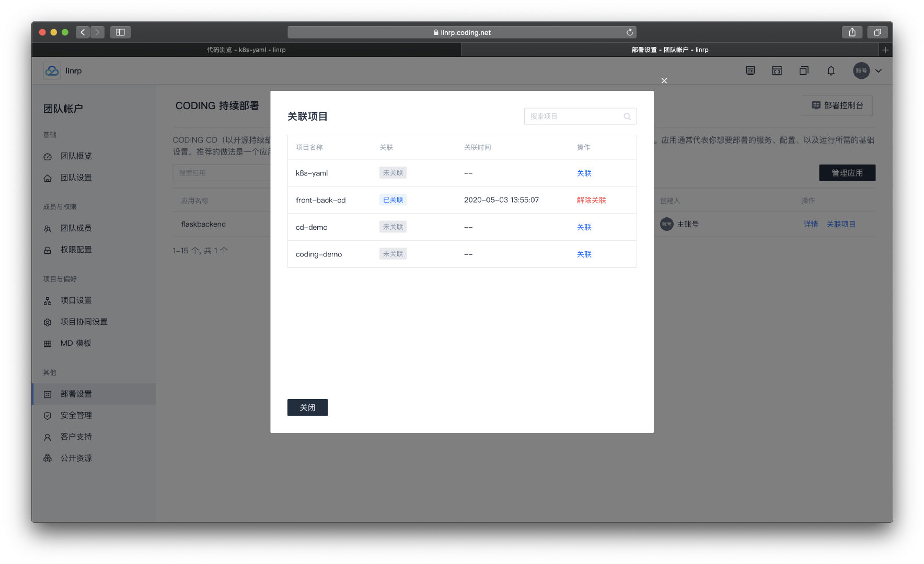Click the 关闭 button in the dialog
This screenshot has width=924, height=564.
307,407
